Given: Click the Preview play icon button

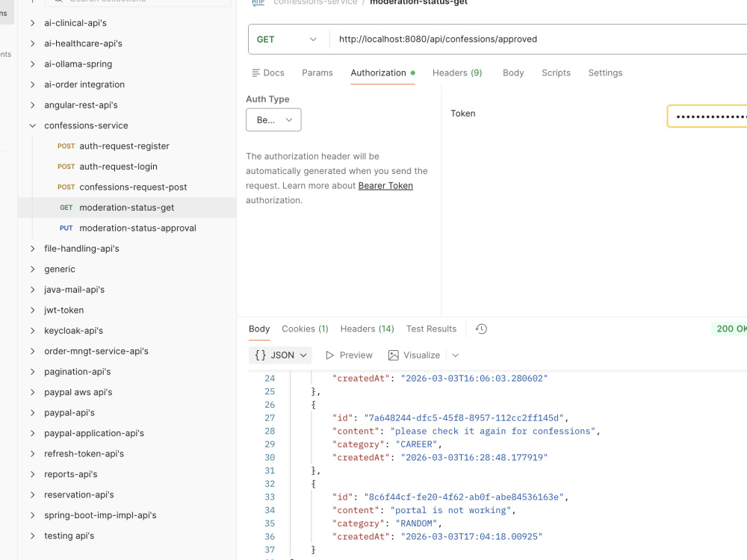Looking at the screenshot, I should [x=349, y=355].
